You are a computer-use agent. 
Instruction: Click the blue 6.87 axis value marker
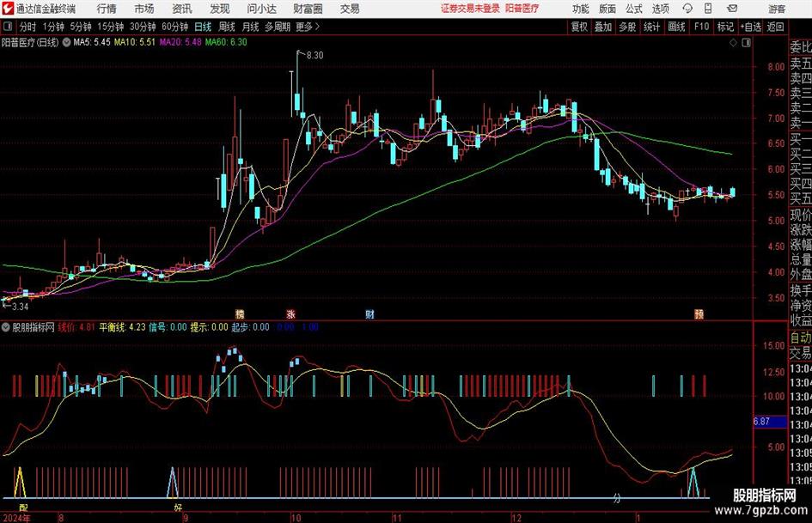tap(770, 422)
